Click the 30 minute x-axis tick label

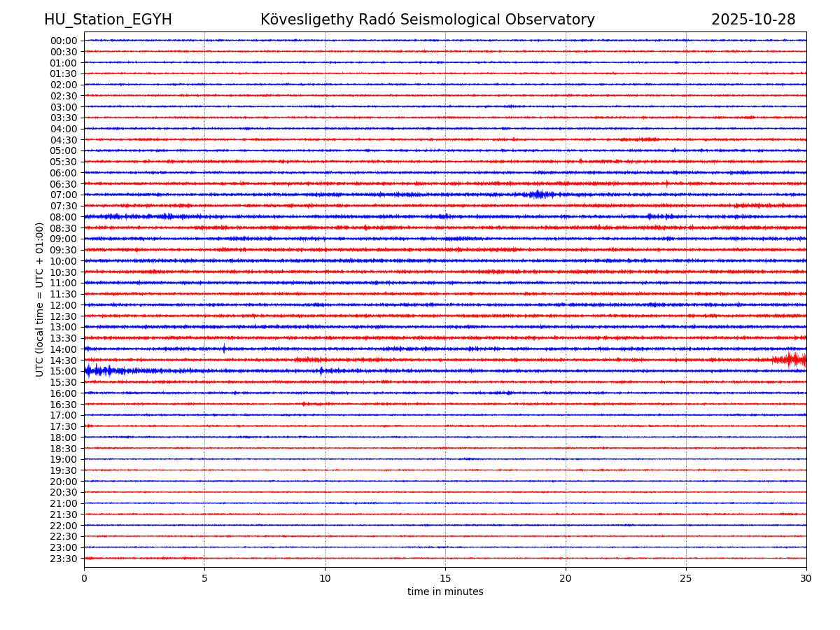[806, 578]
